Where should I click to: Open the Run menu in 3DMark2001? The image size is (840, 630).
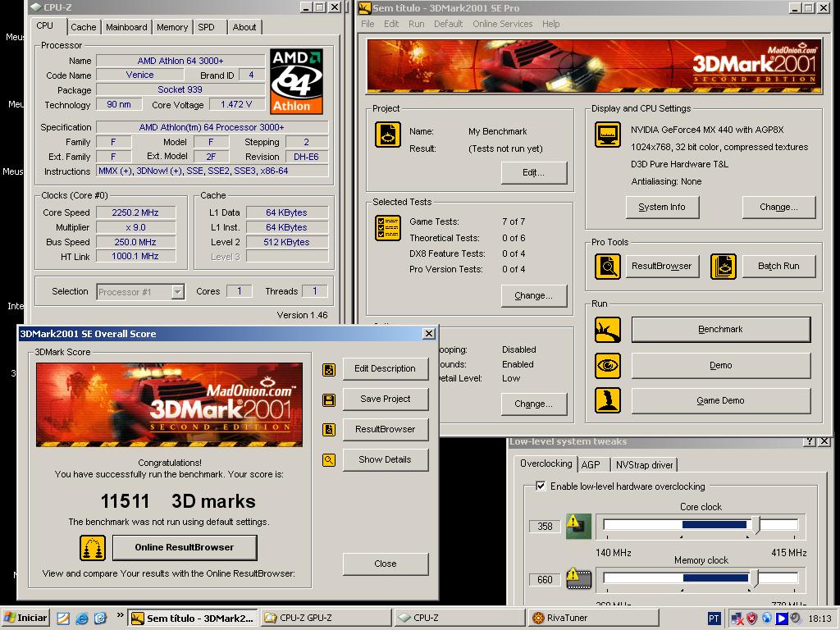coord(416,24)
